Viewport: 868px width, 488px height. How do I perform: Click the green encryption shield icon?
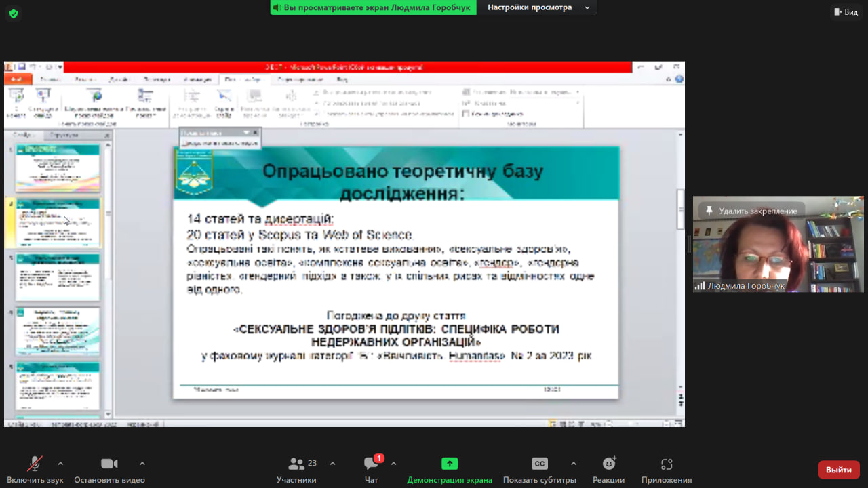click(x=14, y=13)
